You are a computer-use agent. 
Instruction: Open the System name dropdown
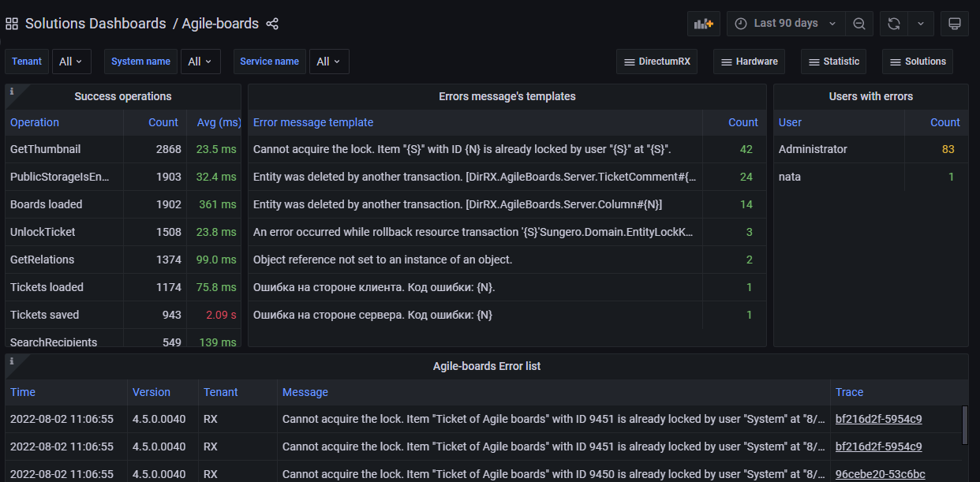[x=200, y=62]
